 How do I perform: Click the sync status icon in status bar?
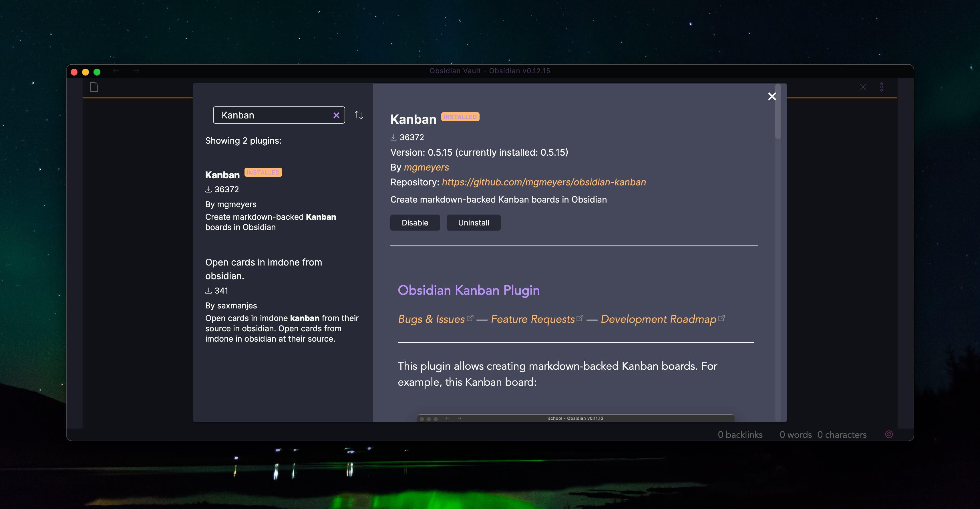click(x=889, y=434)
